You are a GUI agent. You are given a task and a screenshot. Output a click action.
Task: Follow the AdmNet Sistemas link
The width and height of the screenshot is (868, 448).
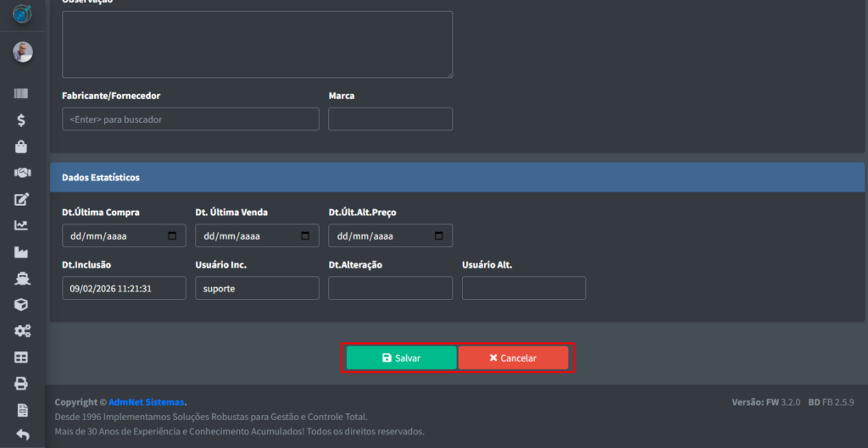147,402
